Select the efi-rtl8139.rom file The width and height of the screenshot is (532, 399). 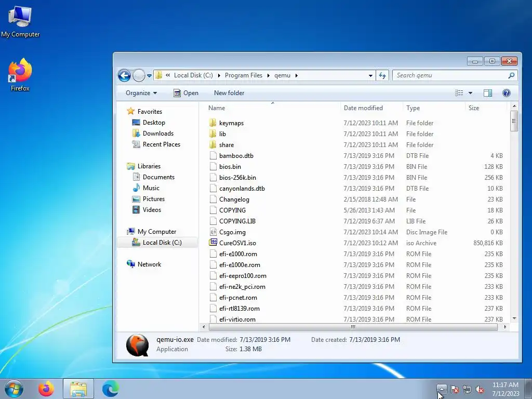tap(239, 309)
